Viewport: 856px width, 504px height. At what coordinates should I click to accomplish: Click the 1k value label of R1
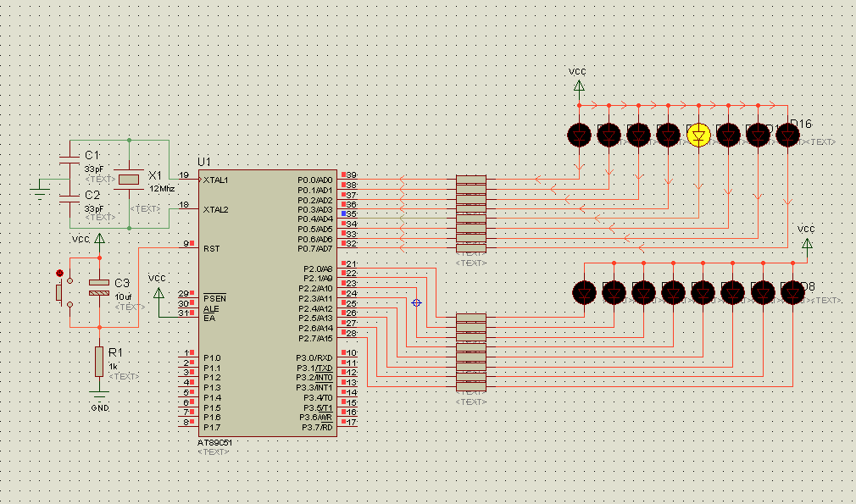coord(113,366)
